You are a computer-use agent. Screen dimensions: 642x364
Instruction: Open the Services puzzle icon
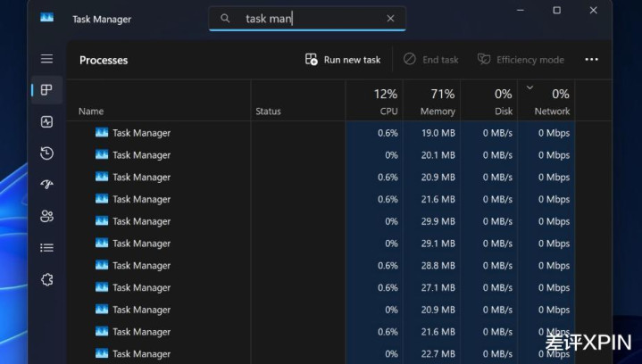coord(46,279)
